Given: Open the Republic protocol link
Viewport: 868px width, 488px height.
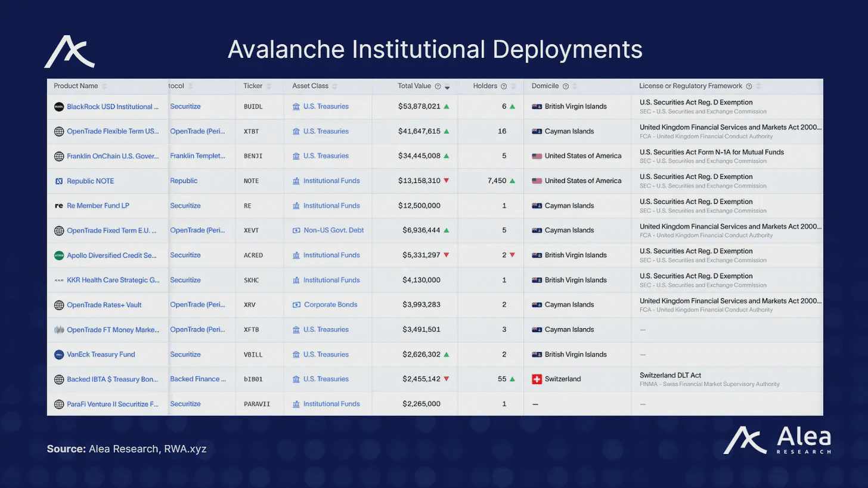Looking at the screenshot, I should 184,181.
